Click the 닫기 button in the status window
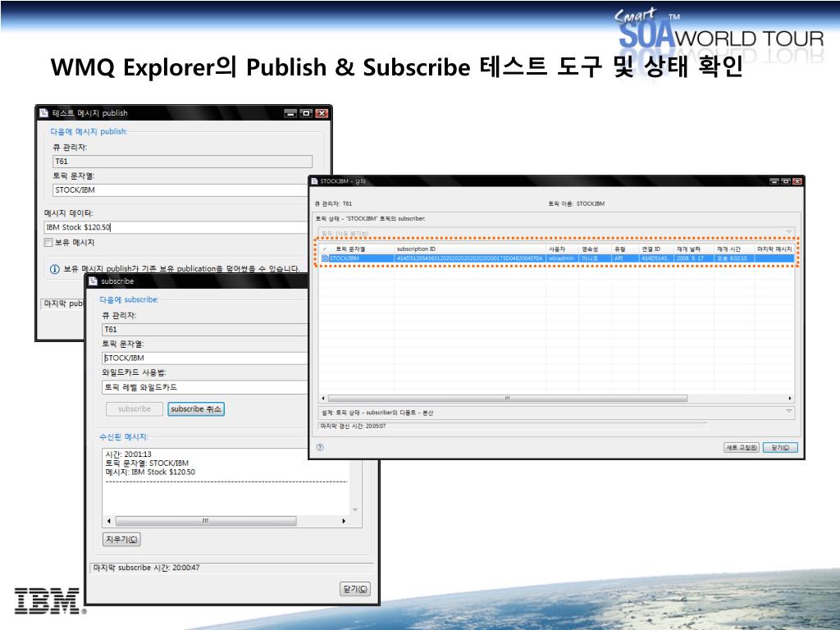This screenshot has width=840, height=630. 780,447
